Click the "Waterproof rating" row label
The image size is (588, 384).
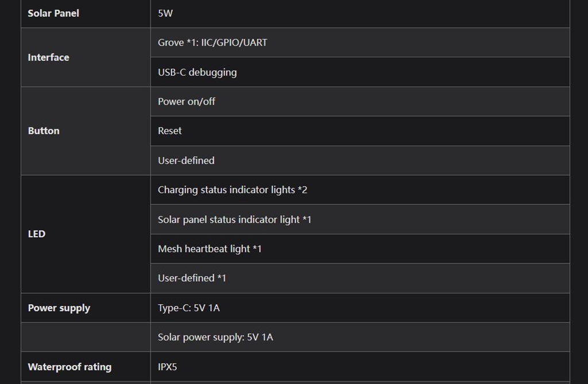(69, 367)
